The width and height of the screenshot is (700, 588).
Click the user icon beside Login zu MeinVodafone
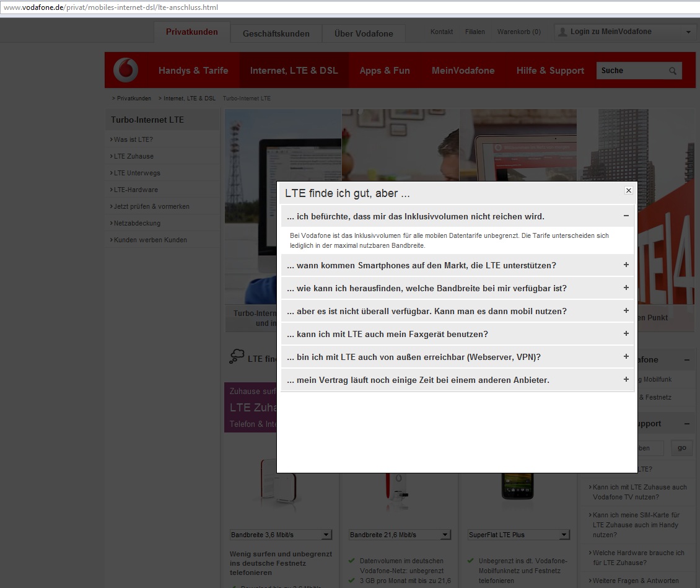click(562, 32)
